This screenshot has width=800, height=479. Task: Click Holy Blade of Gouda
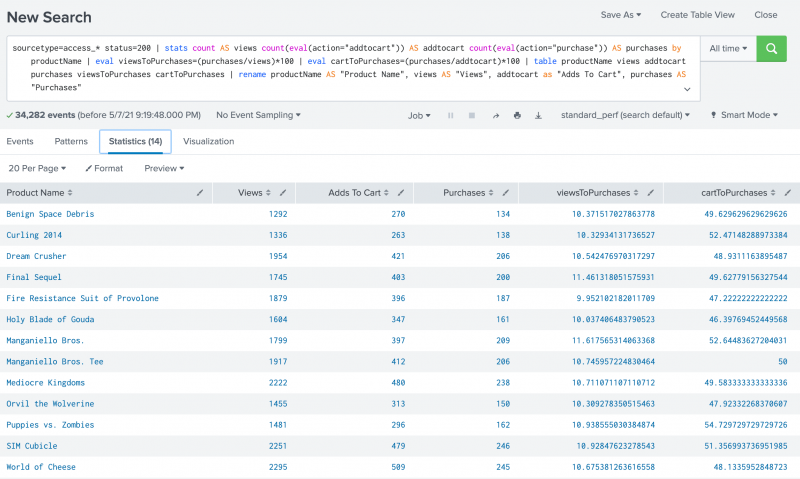pyautogui.click(x=50, y=319)
